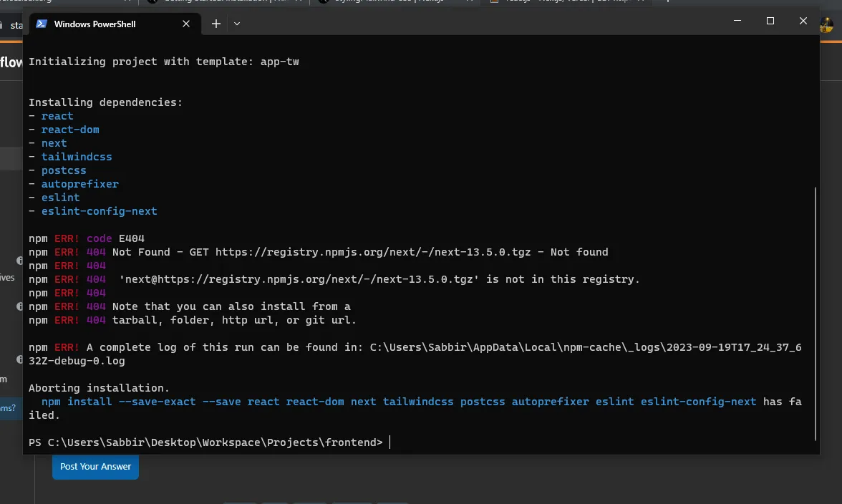Click the 'GET https://registry.npmjs.org' Not Found line

pyautogui.click(x=319, y=252)
